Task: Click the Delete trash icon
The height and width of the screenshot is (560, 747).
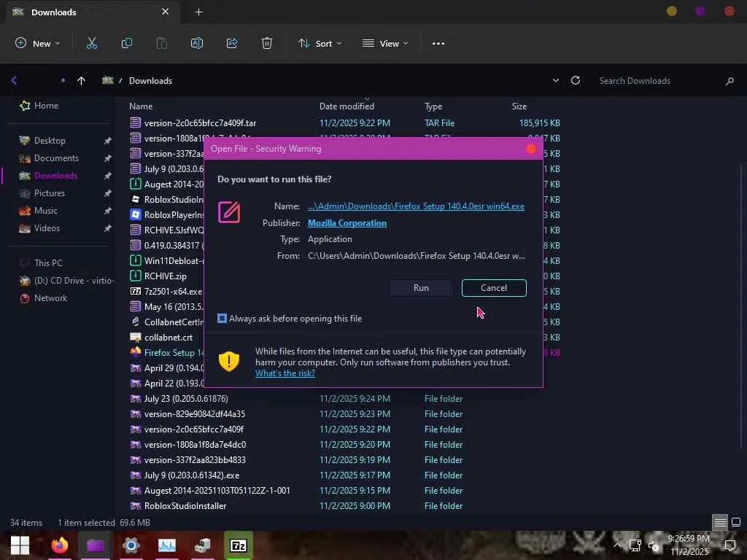Action: [267, 43]
